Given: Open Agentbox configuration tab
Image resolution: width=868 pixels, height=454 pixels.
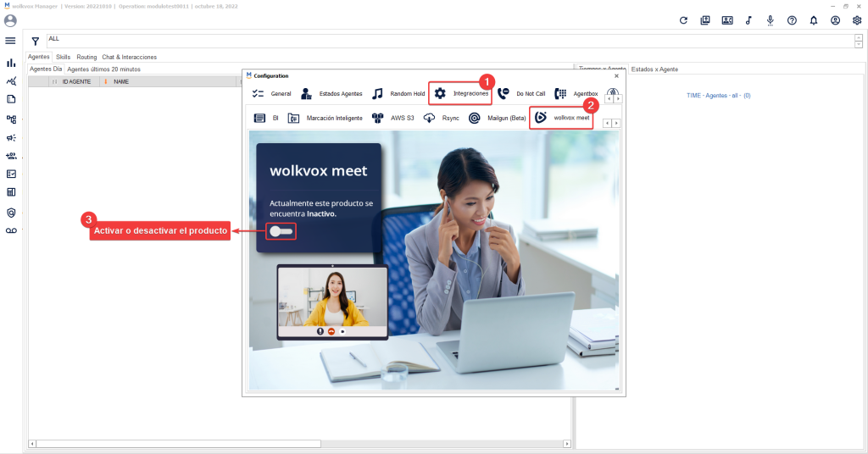Looking at the screenshot, I should 576,94.
